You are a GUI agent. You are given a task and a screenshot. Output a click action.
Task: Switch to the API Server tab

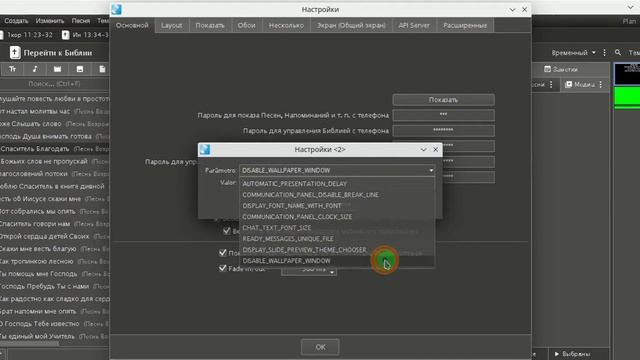pos(414,25)
